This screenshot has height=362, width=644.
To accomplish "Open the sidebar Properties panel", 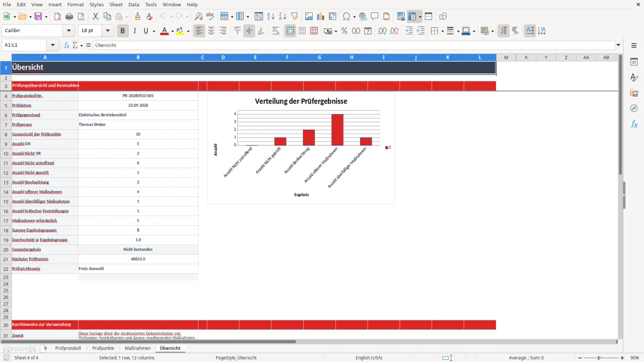I will point(634,62).
